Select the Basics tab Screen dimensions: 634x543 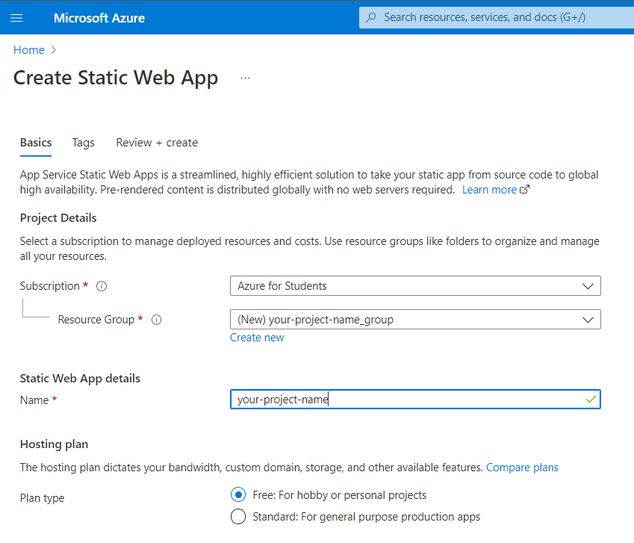36,143
